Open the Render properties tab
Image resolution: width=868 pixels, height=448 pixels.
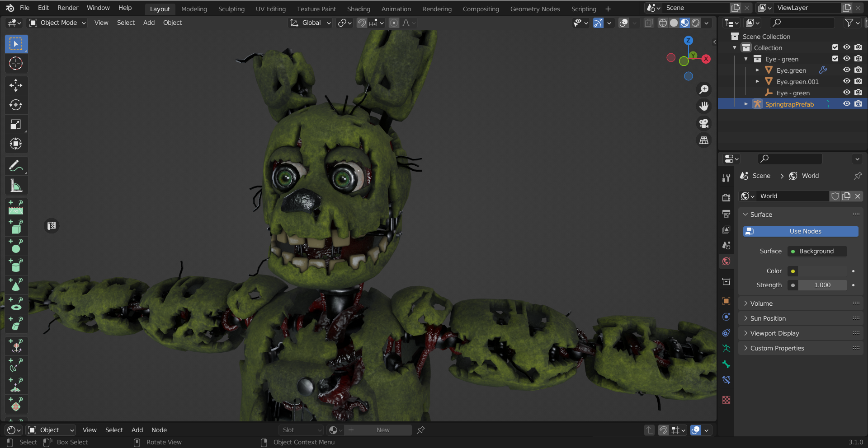point(726,197)
